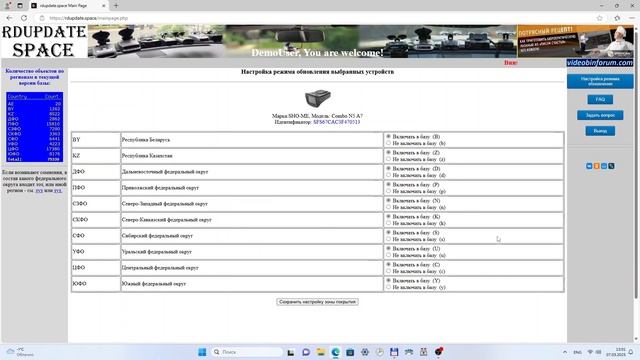
Task: Open the FAQ button
Action: click(x=600, y=99)
